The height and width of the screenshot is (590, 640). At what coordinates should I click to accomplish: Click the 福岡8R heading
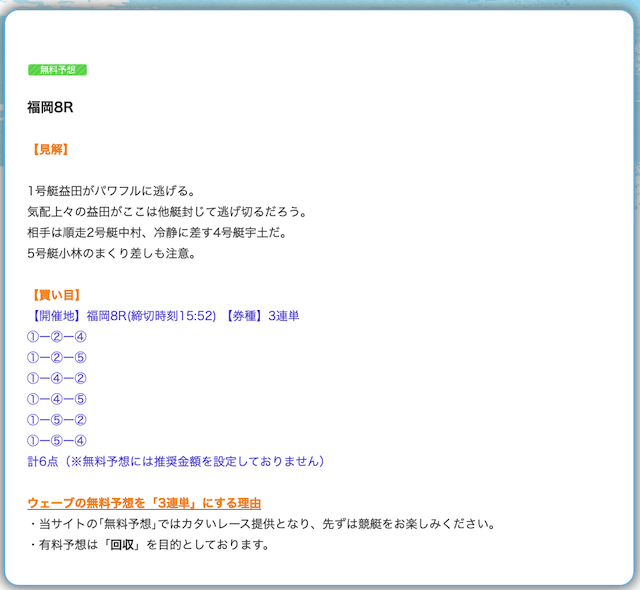tap(50, 107)
